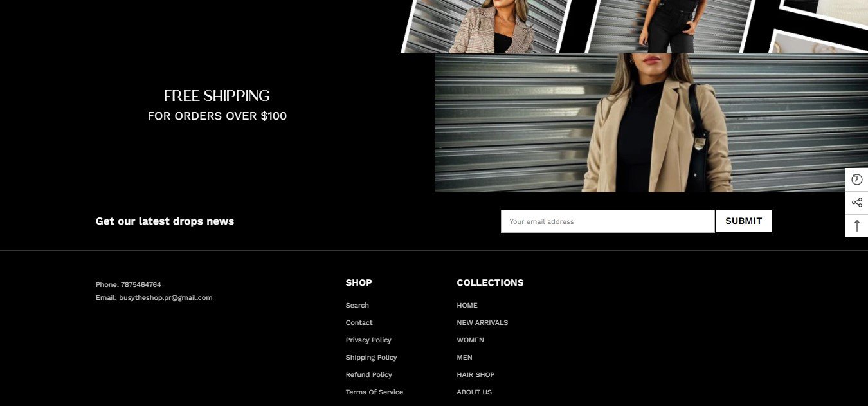
Task: Go to NEW ARRIVALS collection
Action: [482, 323]
